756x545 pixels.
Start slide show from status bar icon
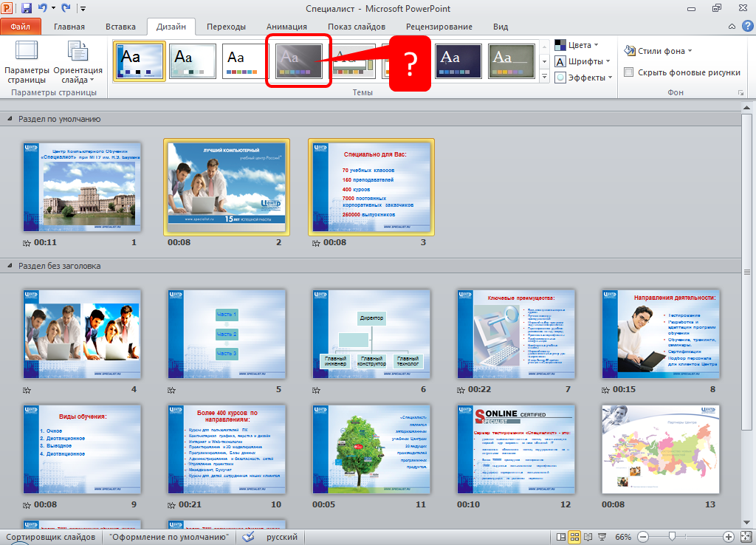click(x=602, y=537)
